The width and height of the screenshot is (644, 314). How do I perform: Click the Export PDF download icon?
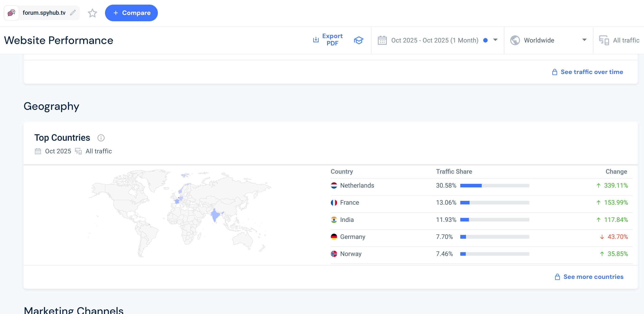[316, 40]
